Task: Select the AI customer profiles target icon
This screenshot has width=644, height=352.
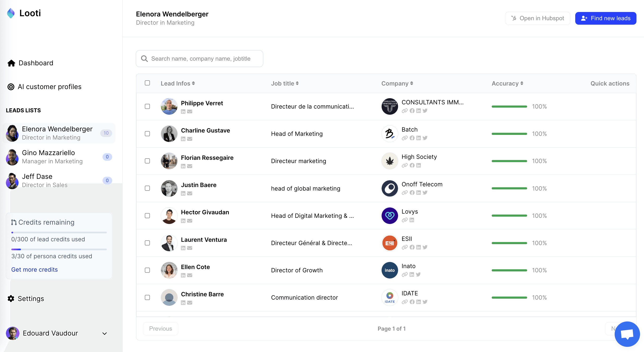Action: pos(11,87)
